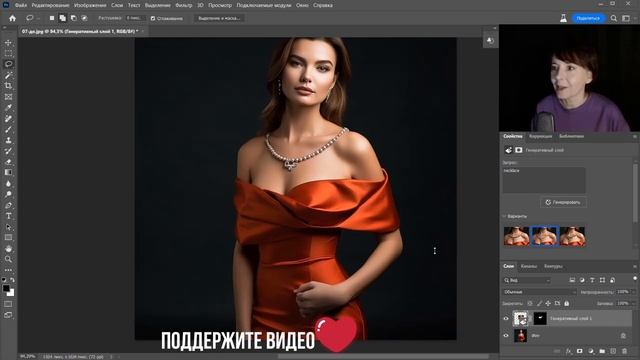640x360 pixels.
Task: Create a new group with folder icon
Action: point(602,351)
